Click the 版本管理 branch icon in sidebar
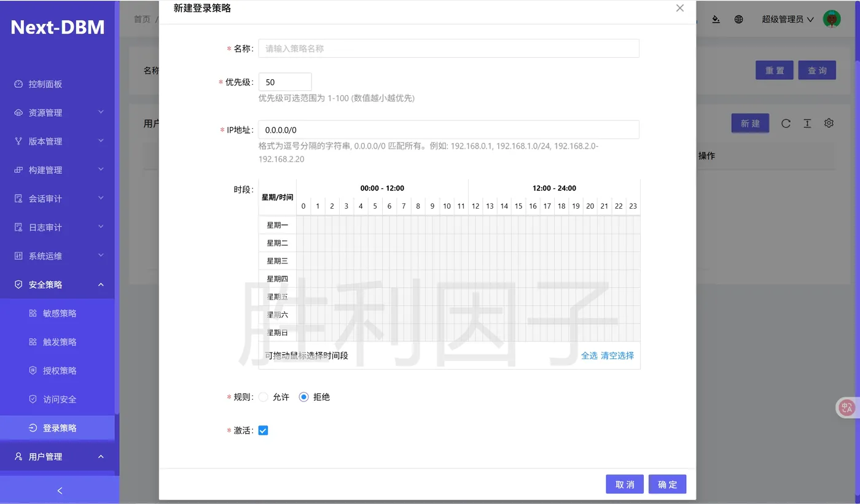This screenshot has width=860, height=504. (18, 141)
